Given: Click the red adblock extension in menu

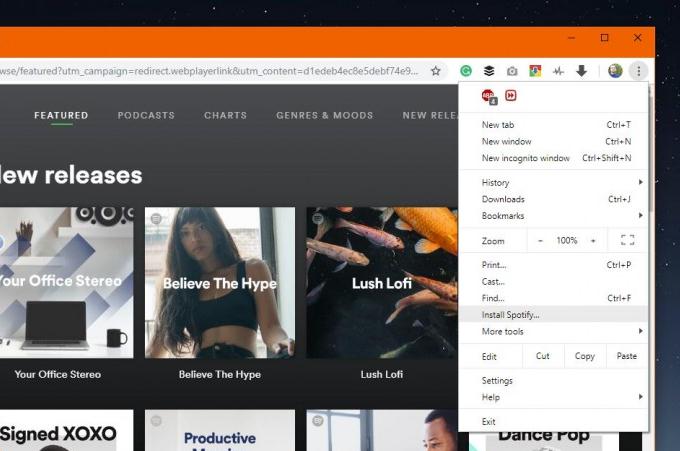Looking at the screenshot, I should 489,97.
